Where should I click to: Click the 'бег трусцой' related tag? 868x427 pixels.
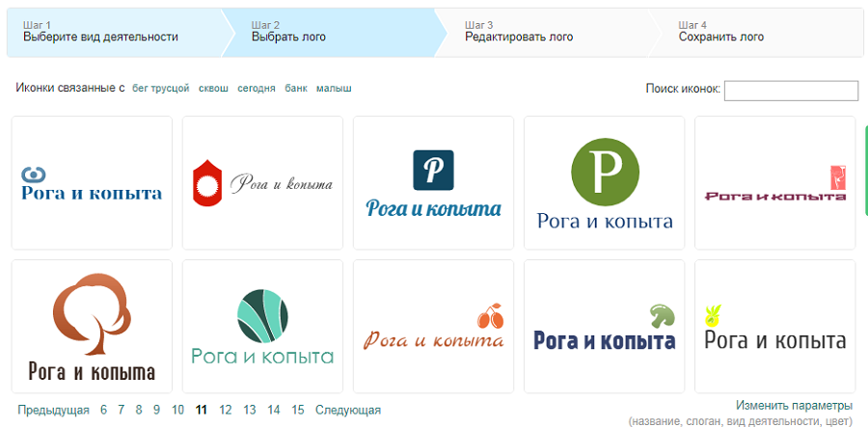tap(161, 89)
